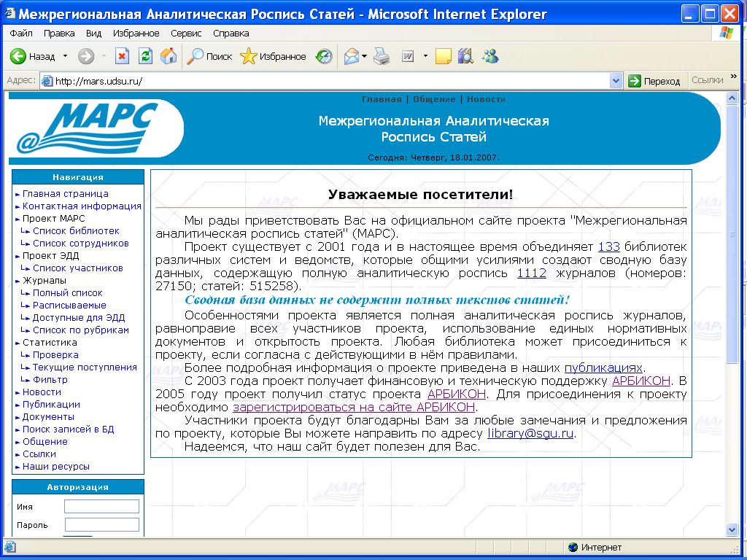Click library@sgu.ru email link

(530, 433)
